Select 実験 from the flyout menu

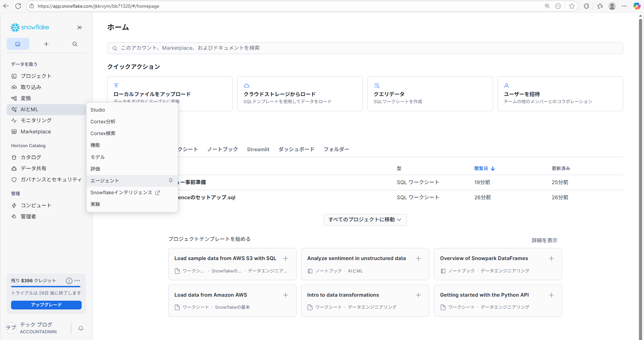132,204
